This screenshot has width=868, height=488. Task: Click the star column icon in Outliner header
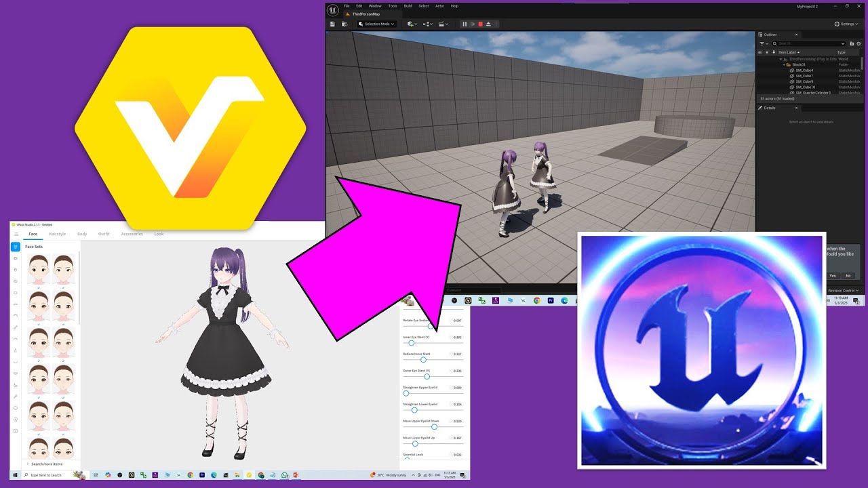click(x=767, y=52)
